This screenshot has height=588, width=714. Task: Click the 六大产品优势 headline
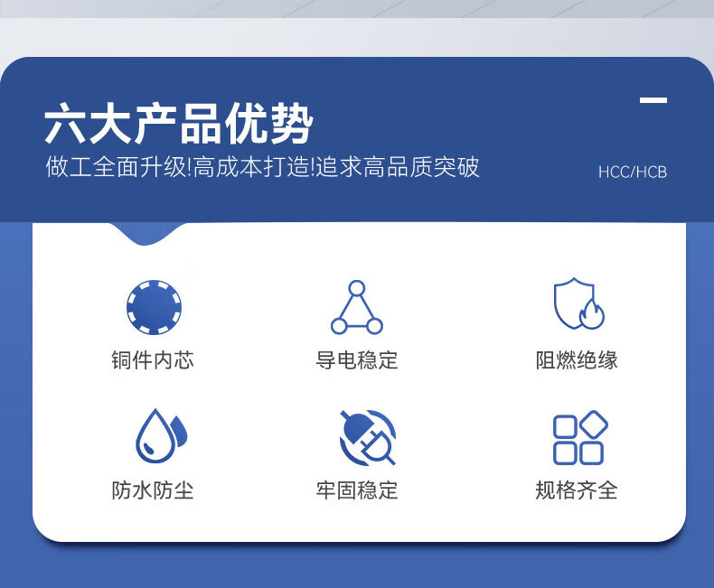(179, 124)
